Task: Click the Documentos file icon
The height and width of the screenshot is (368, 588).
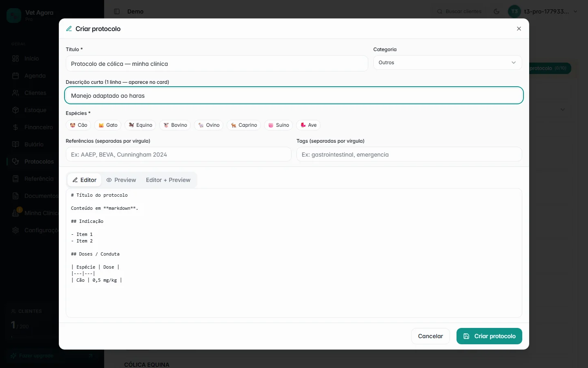Action: 16,196
